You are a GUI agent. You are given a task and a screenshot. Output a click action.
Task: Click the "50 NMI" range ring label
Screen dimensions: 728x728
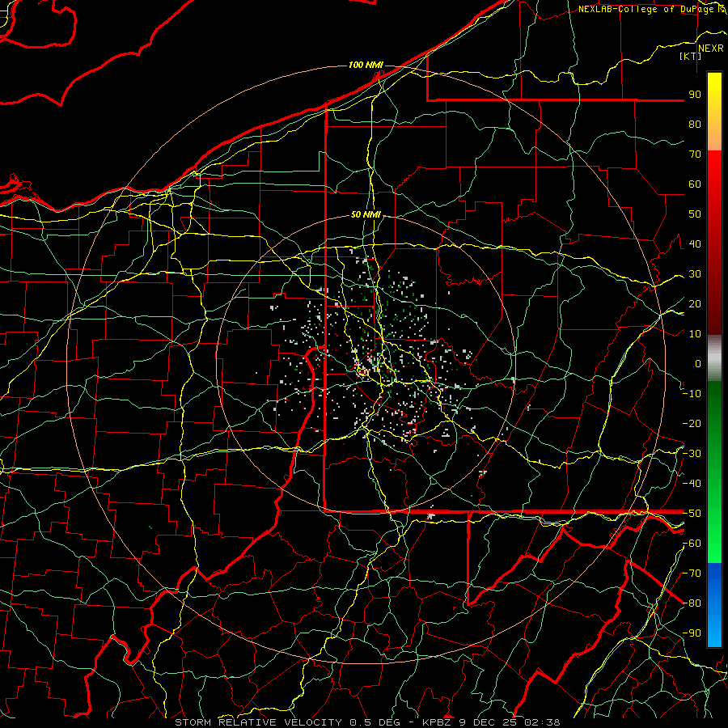(366, 214)
